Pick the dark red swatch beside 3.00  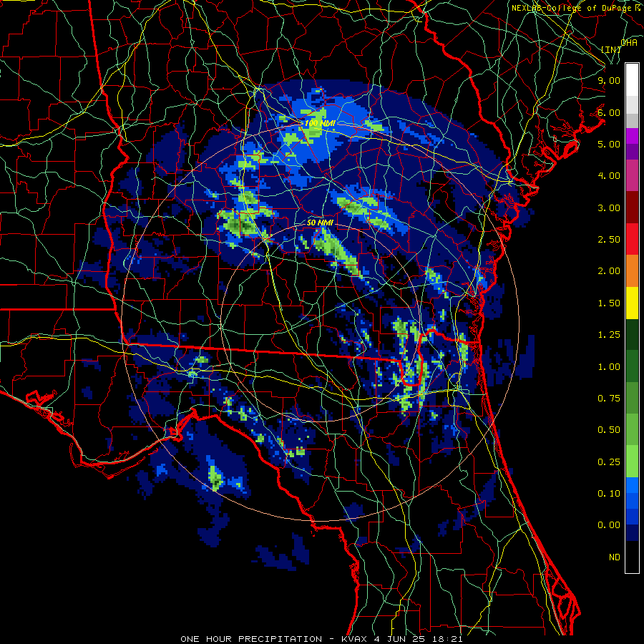tap(632, 208)
